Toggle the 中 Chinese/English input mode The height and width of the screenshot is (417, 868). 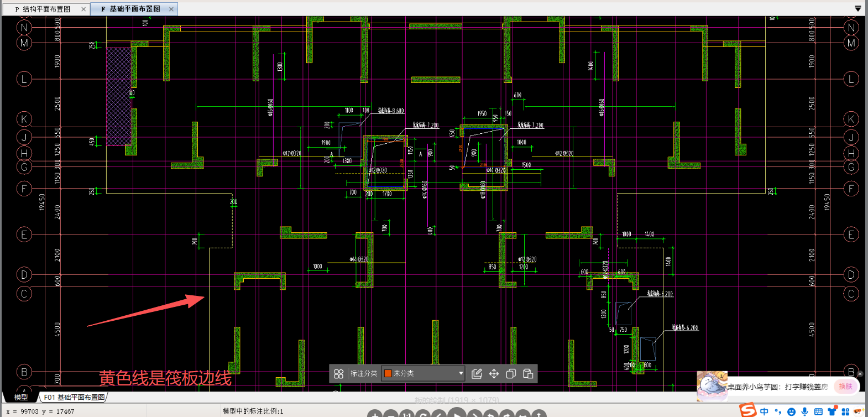[x=764, y=411]
